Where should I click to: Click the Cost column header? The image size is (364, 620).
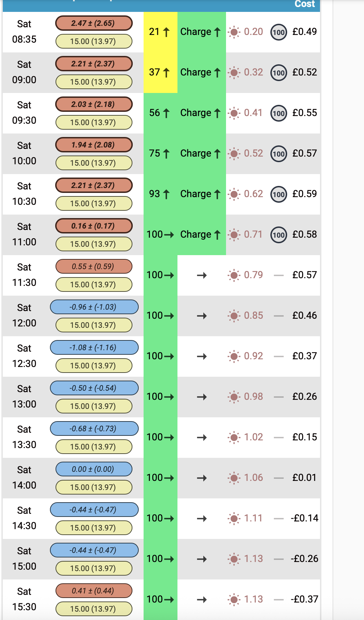(x=305, y=4)
